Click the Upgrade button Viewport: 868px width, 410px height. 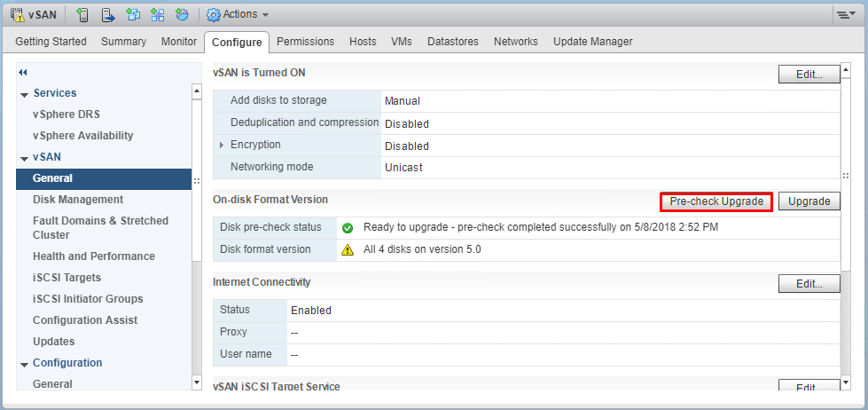809,201
